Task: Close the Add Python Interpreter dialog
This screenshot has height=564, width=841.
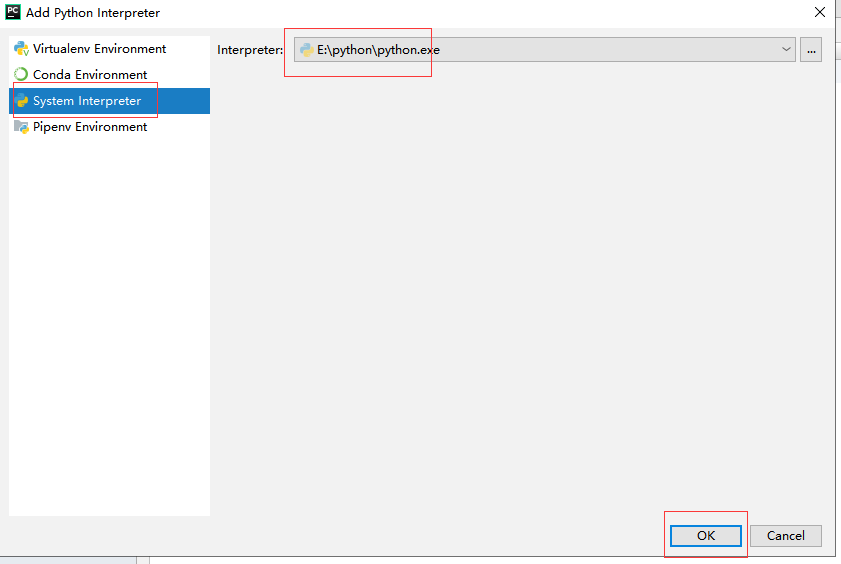Action: 820,12
